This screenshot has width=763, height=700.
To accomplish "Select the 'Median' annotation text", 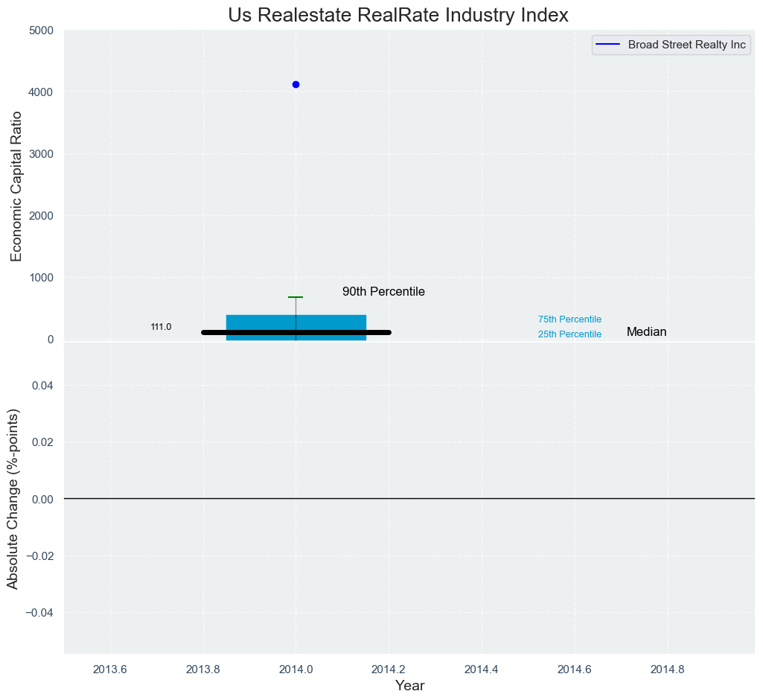I will click(646, 332).
